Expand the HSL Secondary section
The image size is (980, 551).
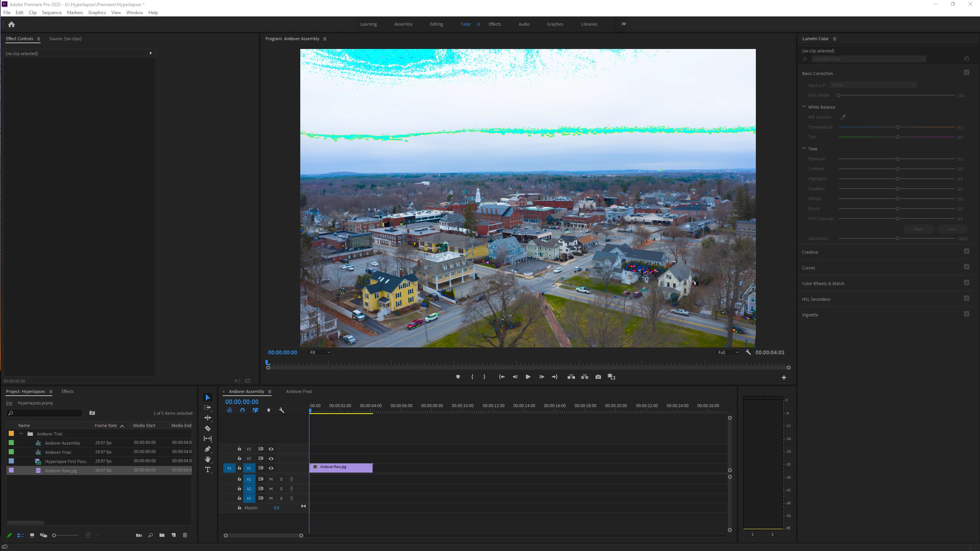816,299
